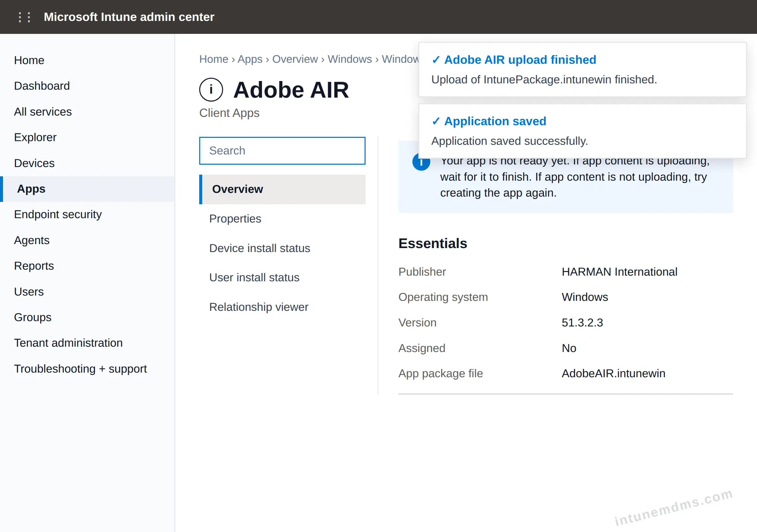Screen dimensions: 757x532
Task: Click the Apps breadcrumb link
Action: tap(250, 59)
